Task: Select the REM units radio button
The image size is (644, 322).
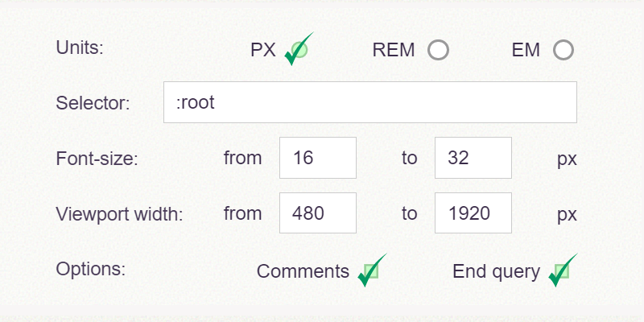Action: coord(438,51)
